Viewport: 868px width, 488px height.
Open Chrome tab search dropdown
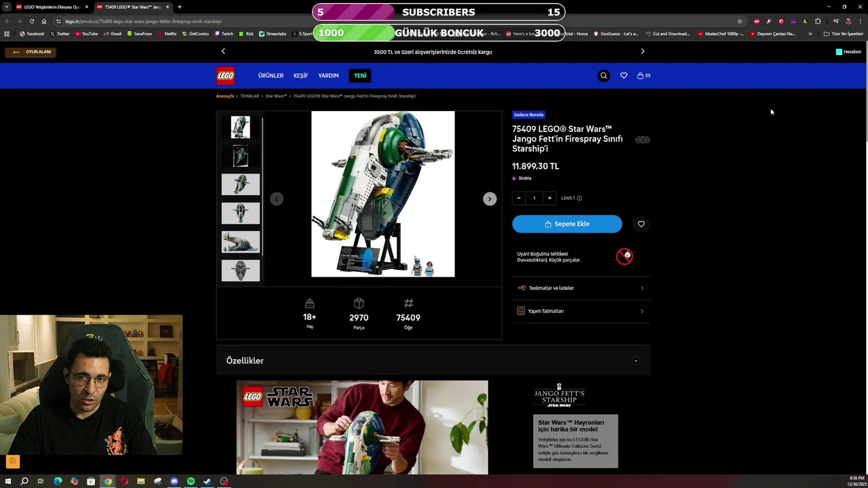[7, 7]
